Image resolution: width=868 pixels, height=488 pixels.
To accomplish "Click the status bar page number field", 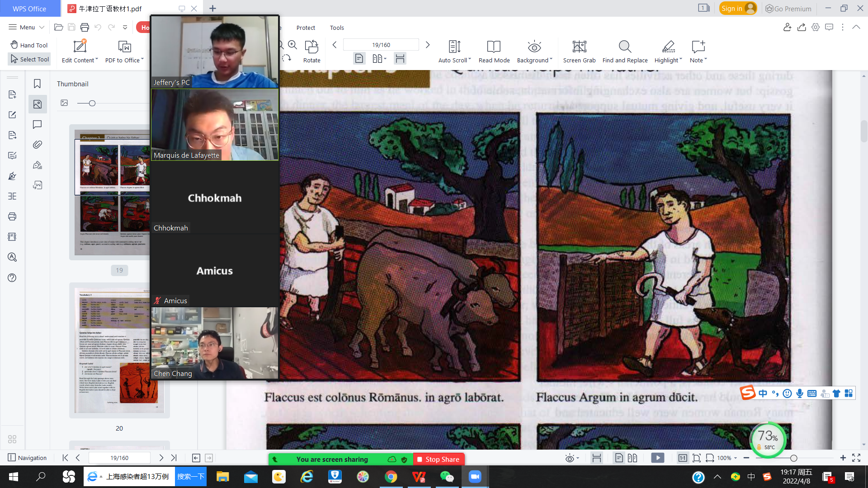I will (x=119, y=458).
